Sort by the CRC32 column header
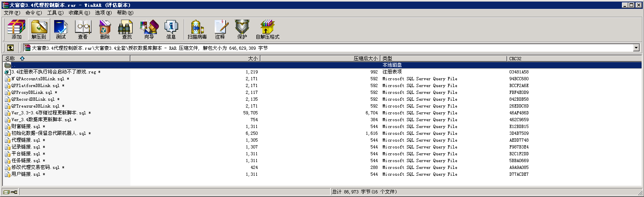 tap(515, 59)
